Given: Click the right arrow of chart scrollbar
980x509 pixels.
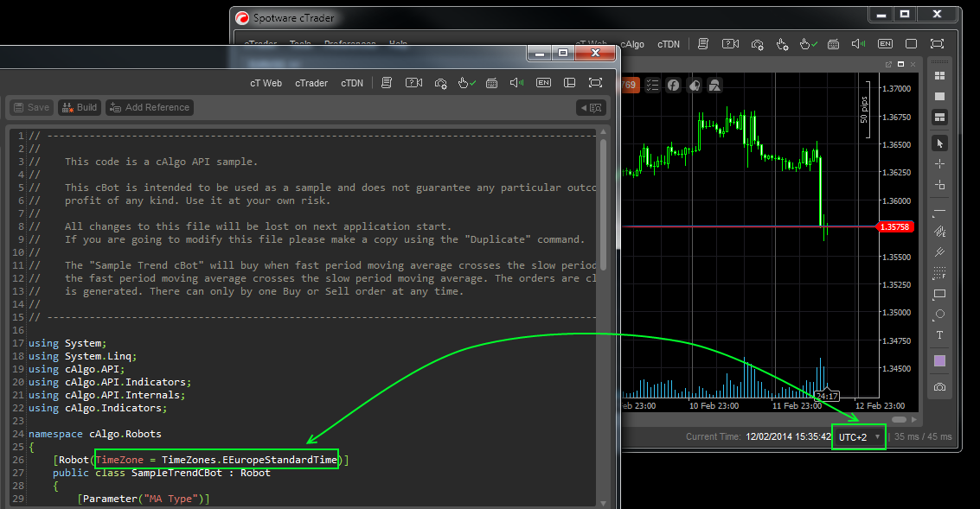Looking at the screenshot, I should click(913, 420).
